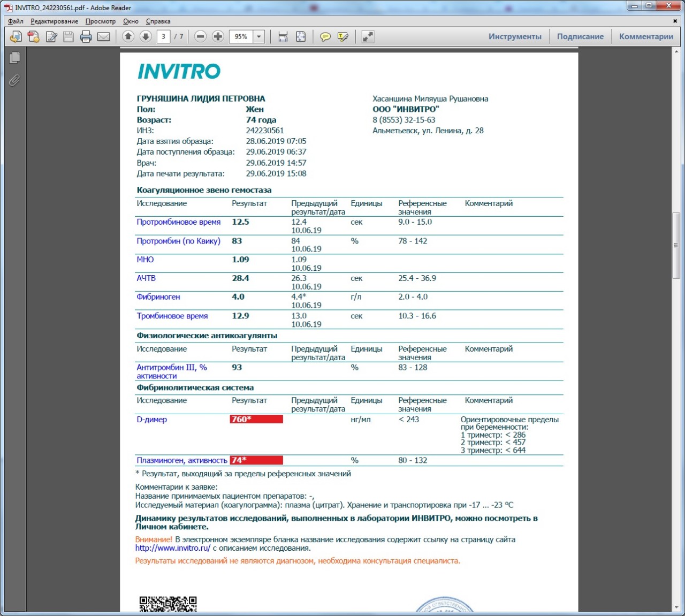Screen dimensions: 685x616
Task: Open the zoom level dropdown arrow
Action: coord(259,36)
